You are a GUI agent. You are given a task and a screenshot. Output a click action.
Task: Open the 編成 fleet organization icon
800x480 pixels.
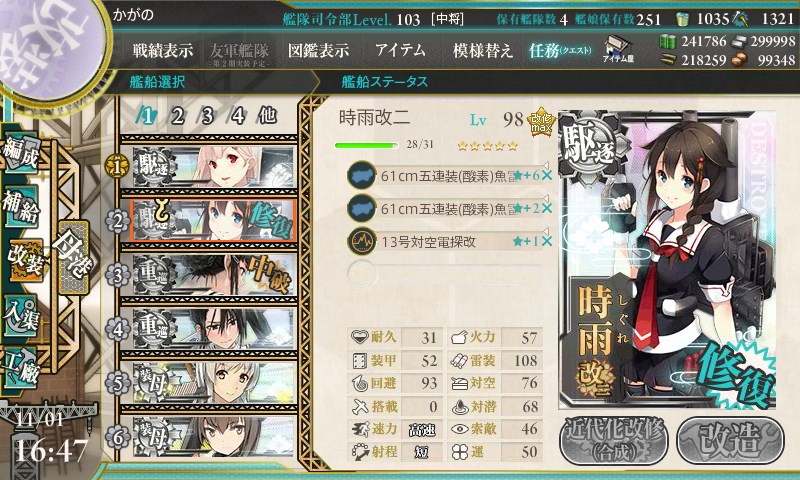click(21, 154)
